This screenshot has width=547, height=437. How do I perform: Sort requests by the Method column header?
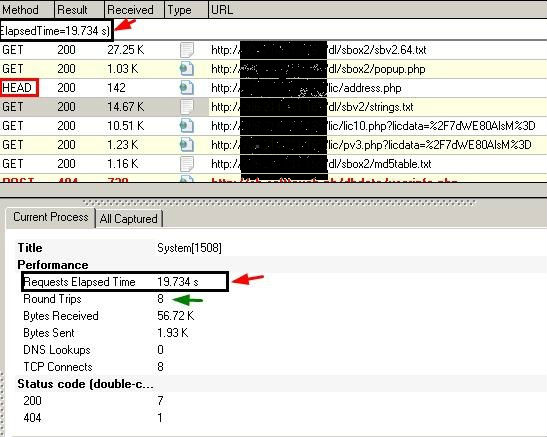(27, 9)
